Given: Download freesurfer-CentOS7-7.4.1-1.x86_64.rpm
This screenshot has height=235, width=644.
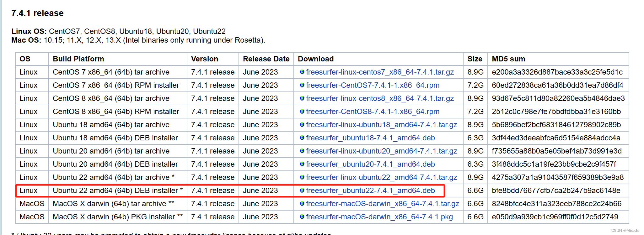Looking at the screenshot, I should (x=373, y=85).
